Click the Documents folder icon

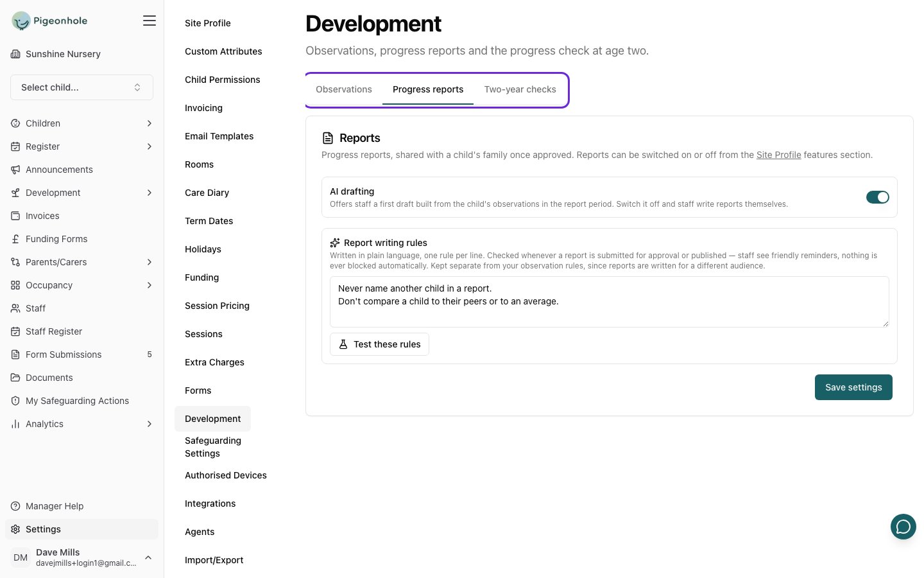[x=15, y=378]
